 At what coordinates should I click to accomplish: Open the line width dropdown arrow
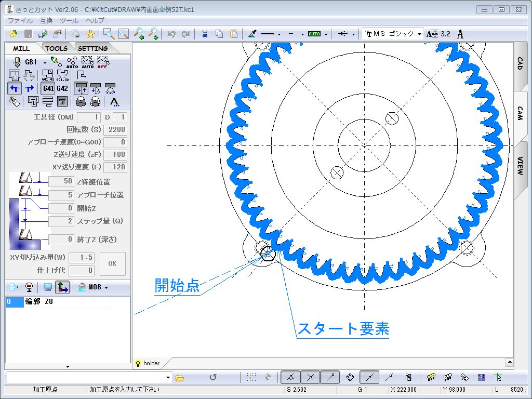click(302, 34)
